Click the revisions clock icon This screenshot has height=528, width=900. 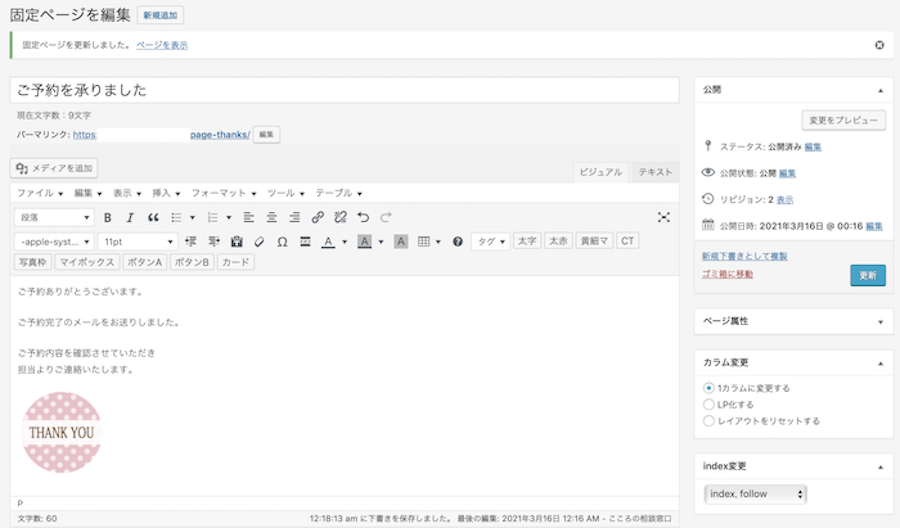(x=708, y=199)
